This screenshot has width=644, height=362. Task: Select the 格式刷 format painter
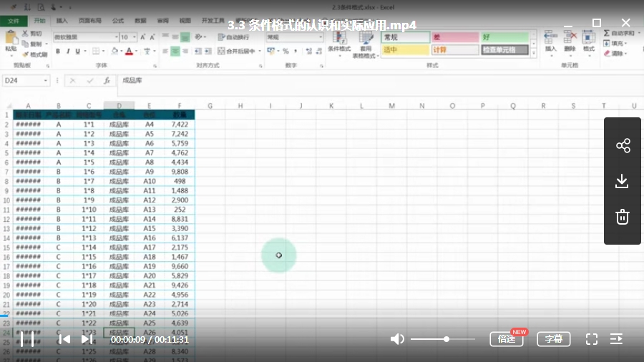coord(35,54)
